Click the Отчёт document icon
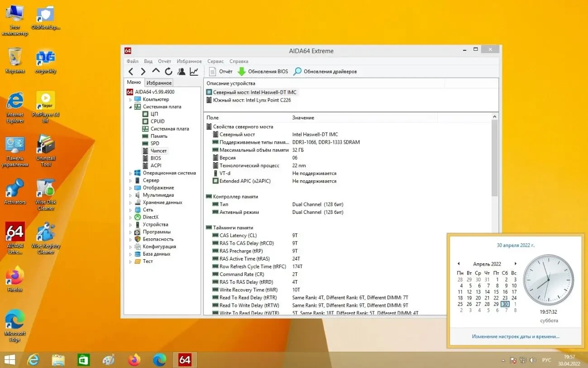This screenshot has height=368, width=588. (x=212, y=71)
